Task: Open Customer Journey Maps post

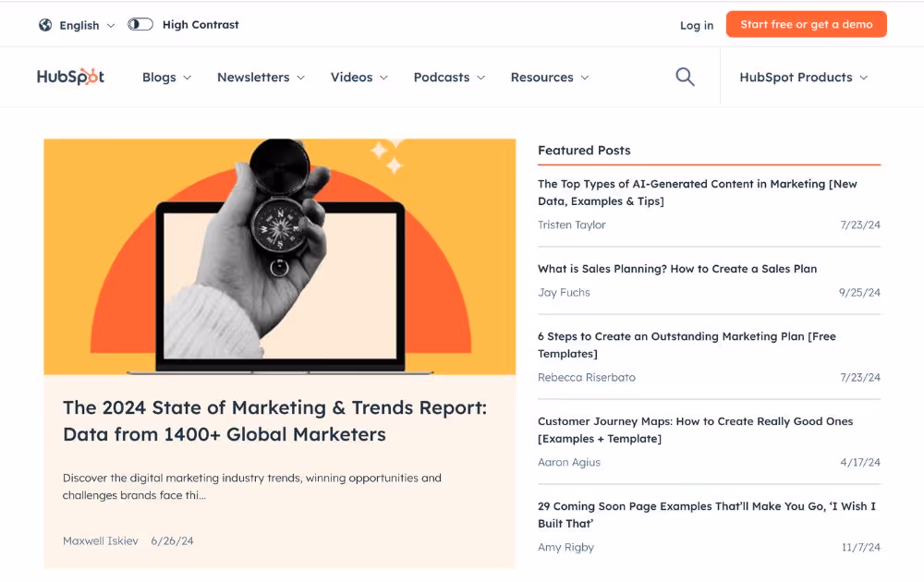Action: coord(696,430)
